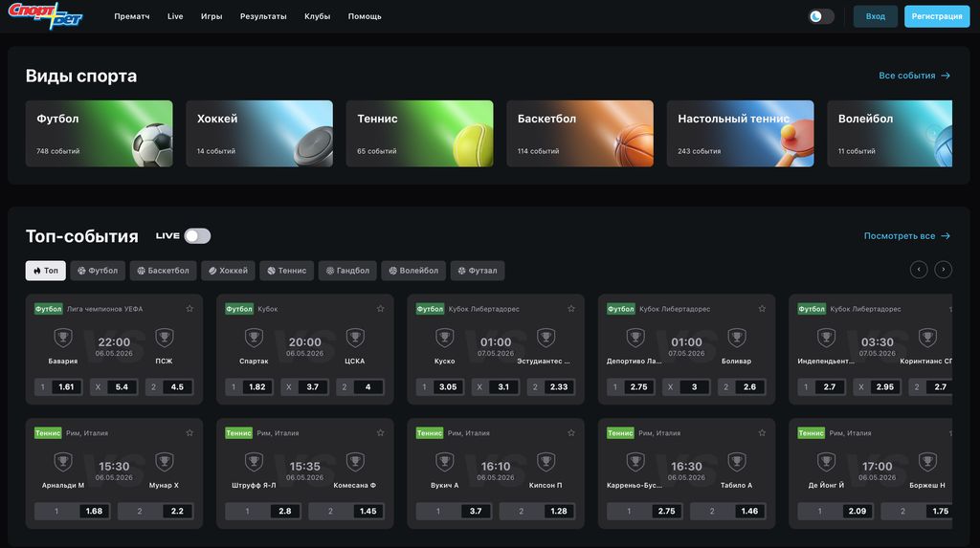Image resolution: width=980 pixels, height=548 pixels.
Task: Select the Теннис filter tab
Action: (x=287, y=271)
